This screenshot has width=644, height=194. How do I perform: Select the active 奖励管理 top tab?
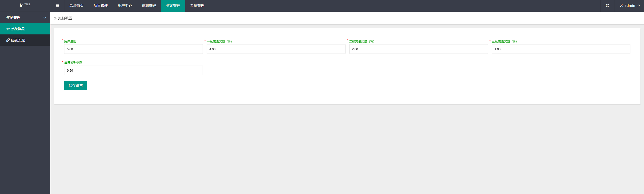click(x=173, y=6)
